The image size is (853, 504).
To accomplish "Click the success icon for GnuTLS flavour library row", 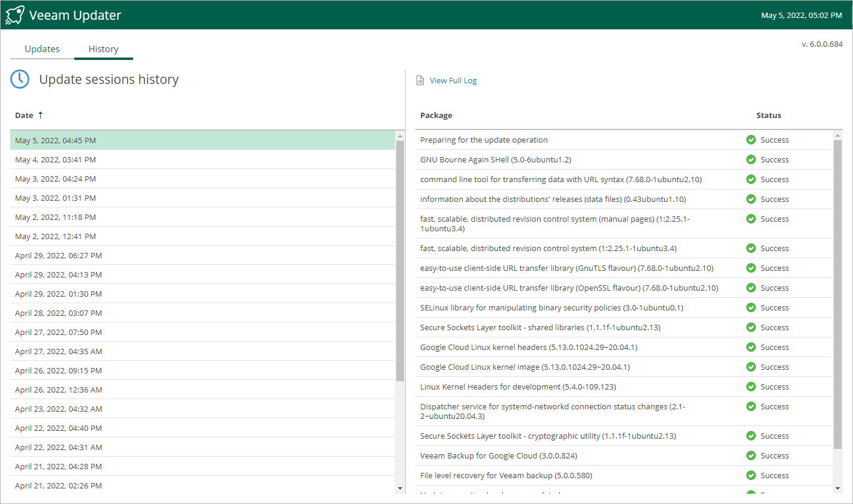I will pos(751,268).
